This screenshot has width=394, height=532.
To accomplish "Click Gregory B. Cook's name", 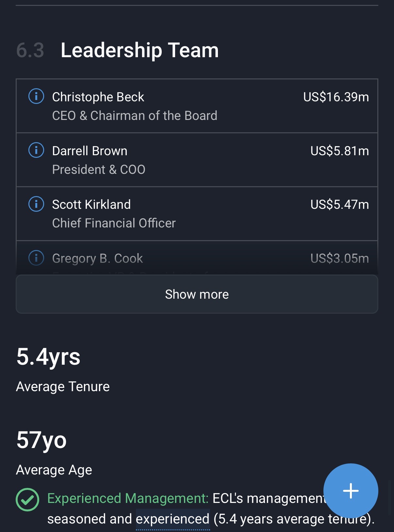I will tap(97, 258).
